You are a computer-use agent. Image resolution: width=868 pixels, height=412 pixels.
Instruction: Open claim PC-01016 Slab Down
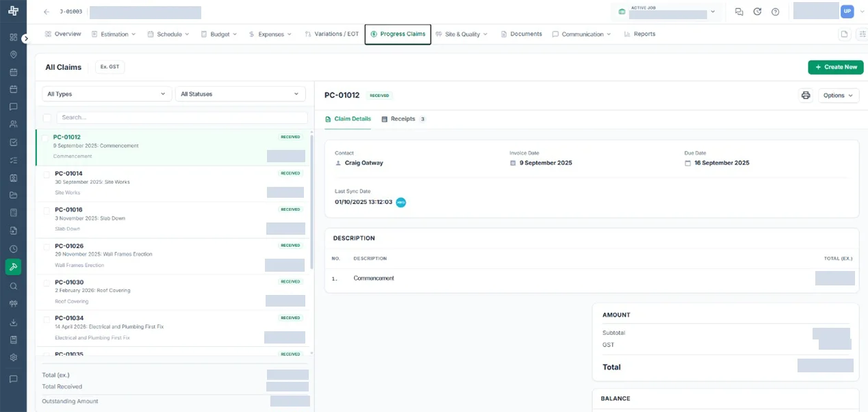pyautogui.click(x=173, y=220)
